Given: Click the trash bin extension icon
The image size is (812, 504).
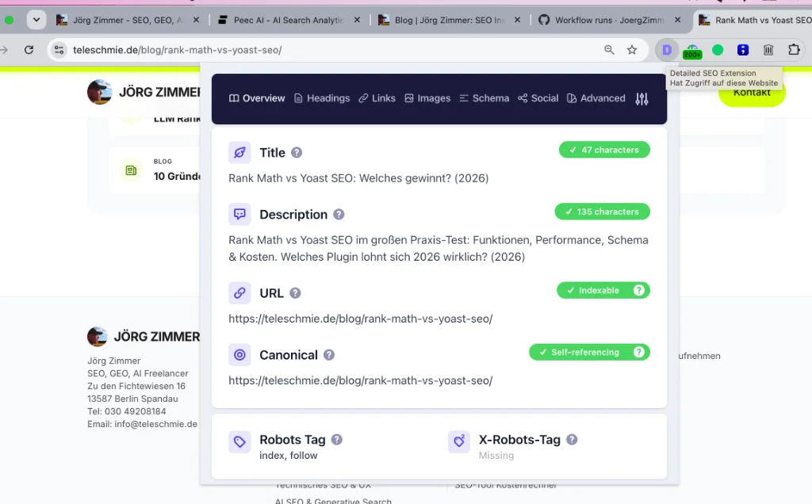Looking at the screenshot, I should point(768,50).
